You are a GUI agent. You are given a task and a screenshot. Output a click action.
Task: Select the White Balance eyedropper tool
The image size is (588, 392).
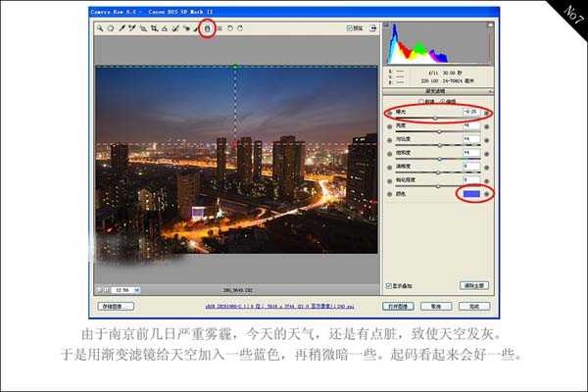click(122, 28)
